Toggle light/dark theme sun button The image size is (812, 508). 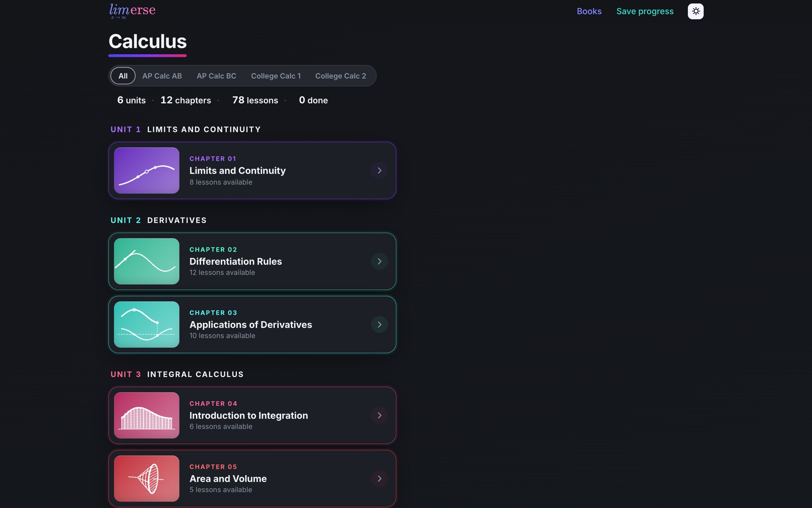pyautogui.click(x=695, y=11)
